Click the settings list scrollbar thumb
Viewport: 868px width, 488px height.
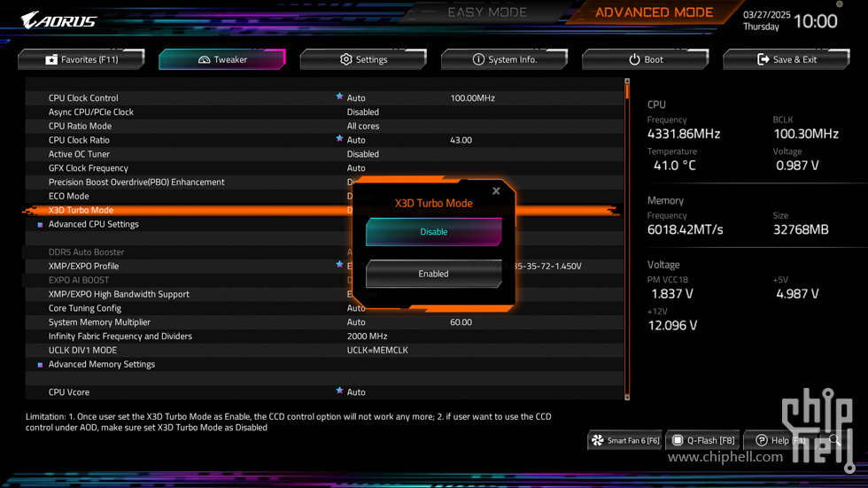627,91
